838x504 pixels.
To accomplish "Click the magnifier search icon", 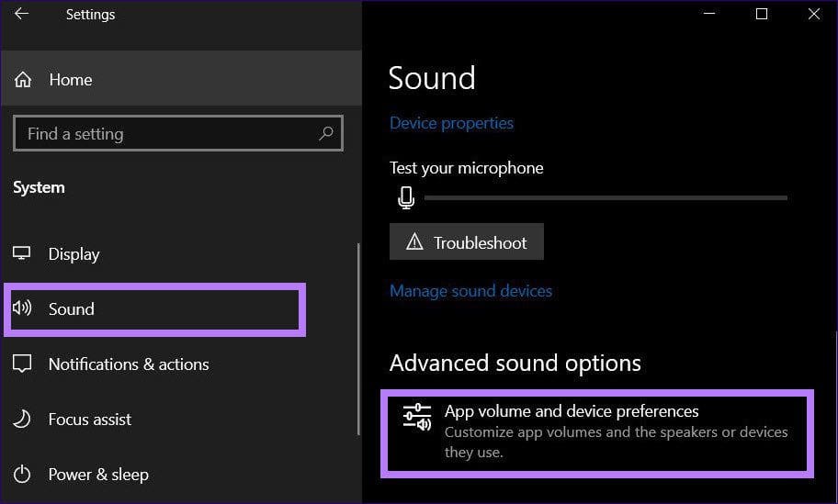I will point(325,133).
